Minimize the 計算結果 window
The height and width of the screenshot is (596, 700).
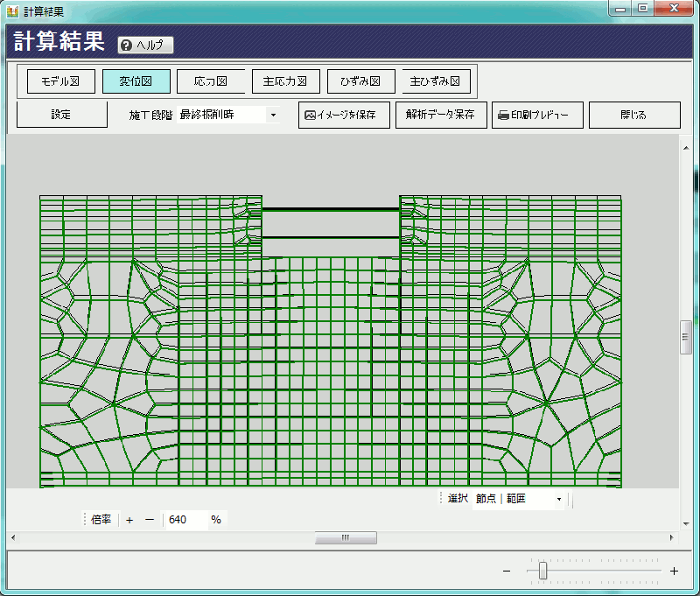pyautogui.click(x=620, y=9)
